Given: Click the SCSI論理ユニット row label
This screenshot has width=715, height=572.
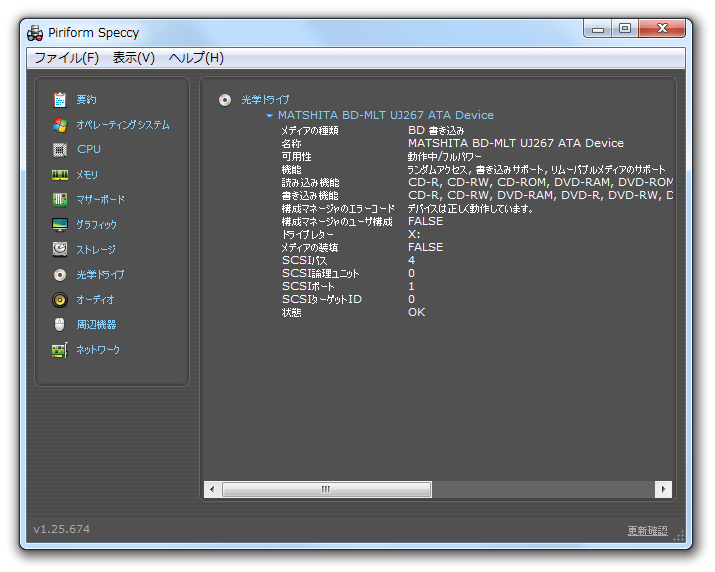Looking at the screenshot, I should click(x=321, y=274).
